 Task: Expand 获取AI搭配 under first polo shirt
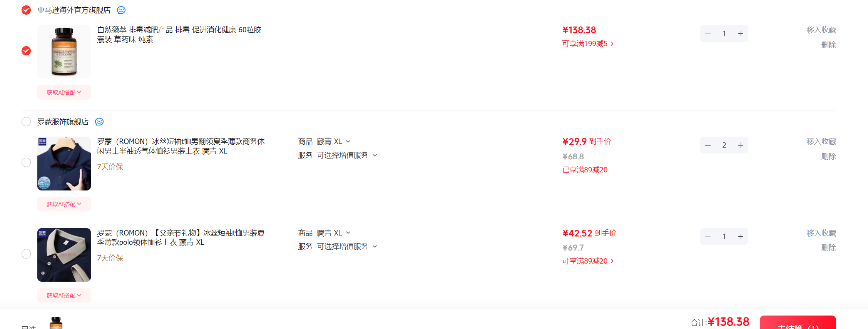coord(64,204)
